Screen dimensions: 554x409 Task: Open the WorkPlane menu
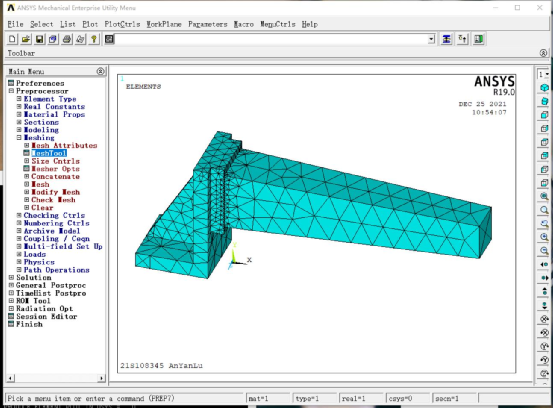[164, 24]
